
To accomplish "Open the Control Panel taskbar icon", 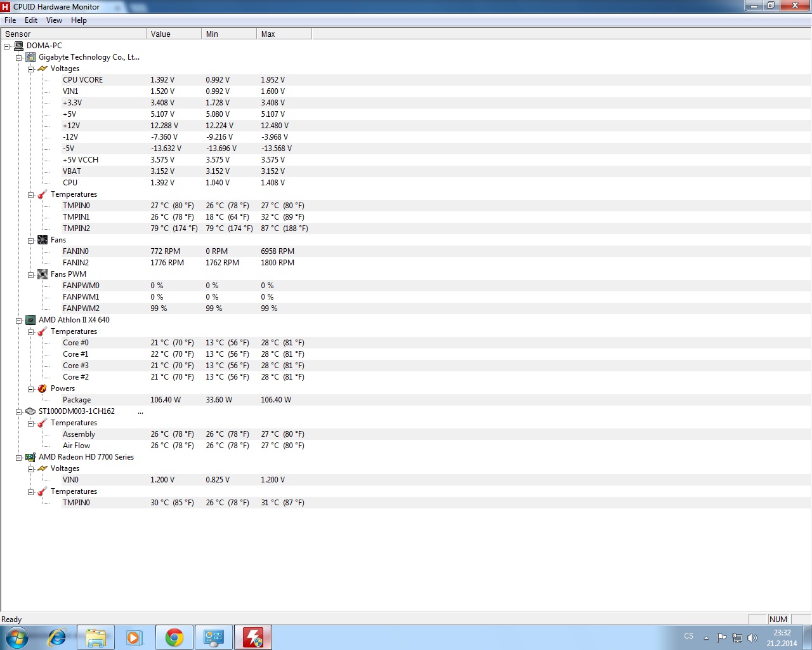I will point(214,637).
